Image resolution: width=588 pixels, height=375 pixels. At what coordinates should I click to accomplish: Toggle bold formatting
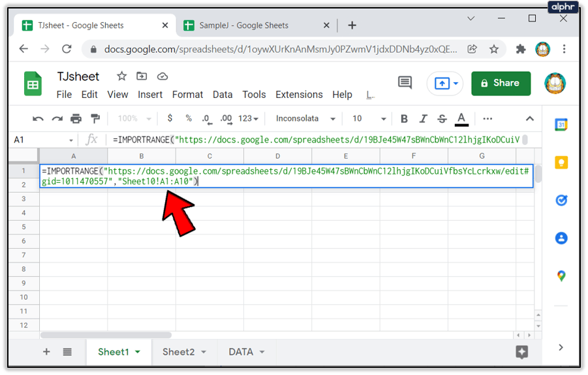click(x=404, y=119)
